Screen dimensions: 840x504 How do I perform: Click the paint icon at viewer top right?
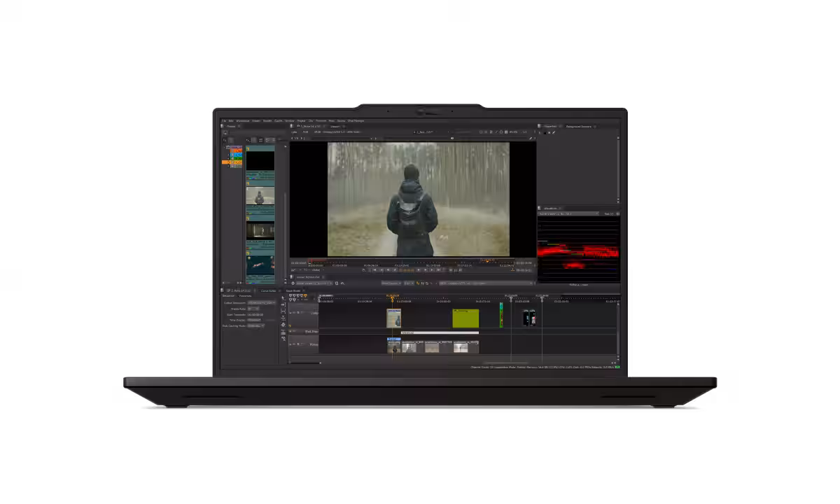click(x=531, y=138)
